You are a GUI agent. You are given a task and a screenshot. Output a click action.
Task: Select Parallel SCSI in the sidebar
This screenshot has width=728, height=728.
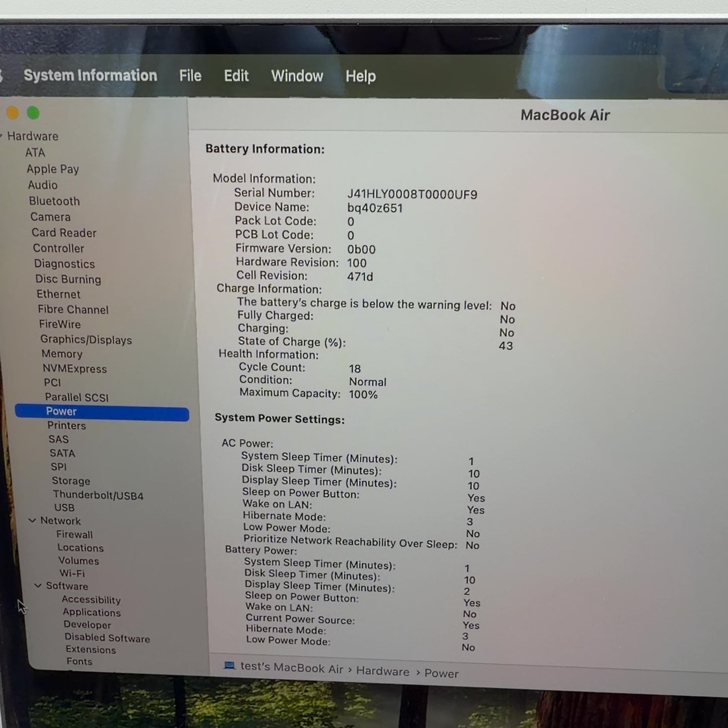77,398
